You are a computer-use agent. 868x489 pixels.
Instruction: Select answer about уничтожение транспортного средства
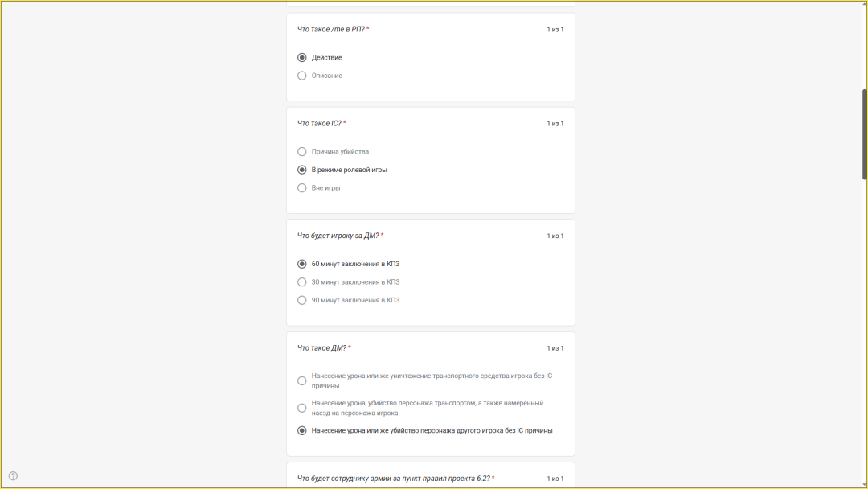pos(302,380)
